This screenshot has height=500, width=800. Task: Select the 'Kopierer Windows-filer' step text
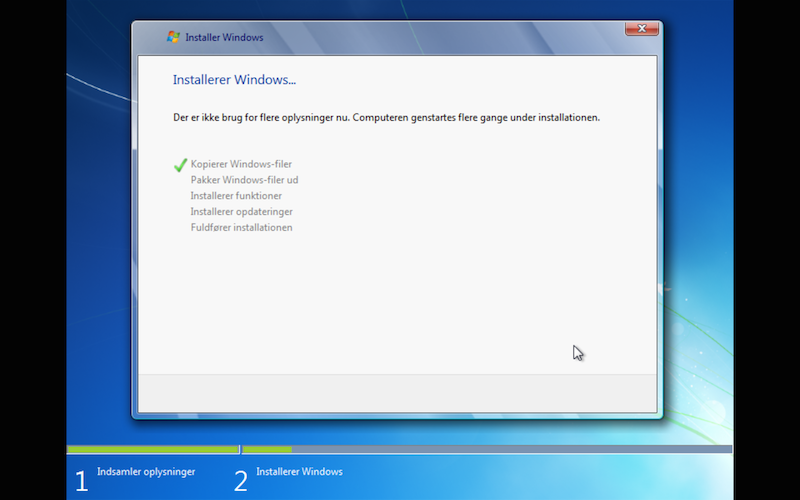point(241,164)
